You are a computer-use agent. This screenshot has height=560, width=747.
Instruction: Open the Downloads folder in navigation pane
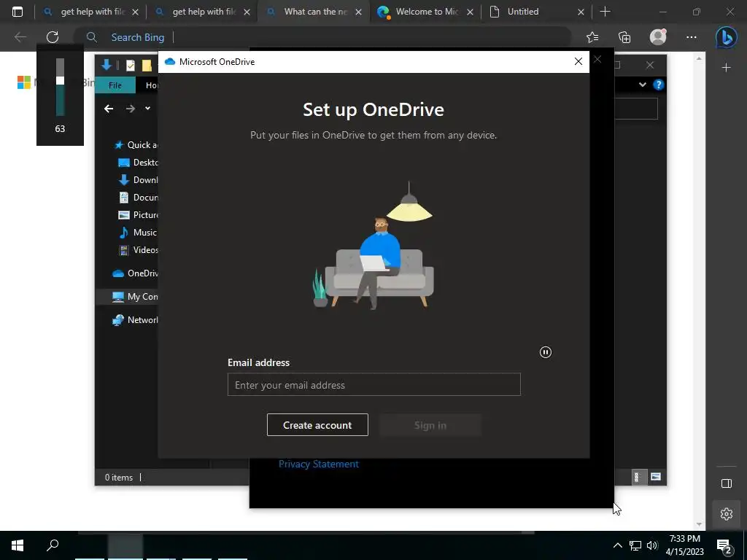(138, 180)
